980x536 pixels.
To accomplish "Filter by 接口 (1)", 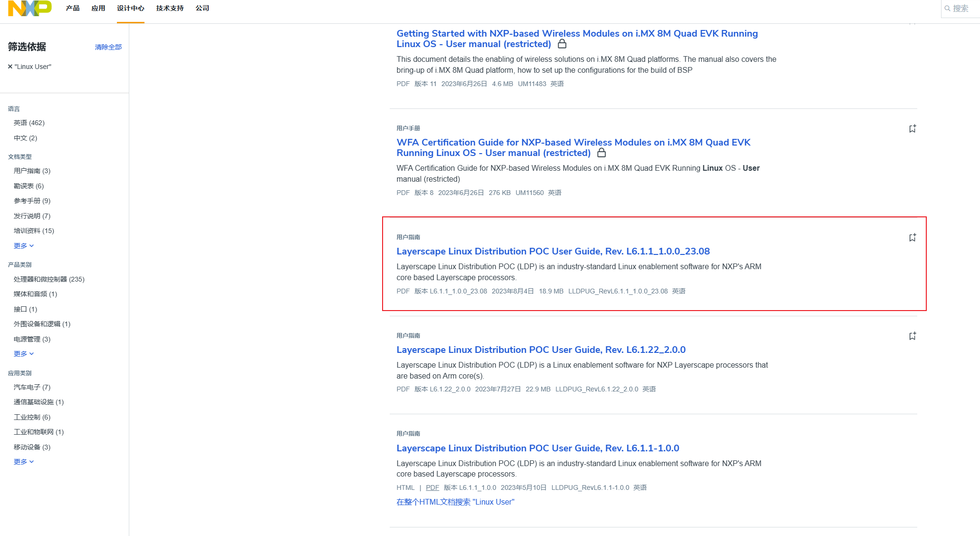I will pyautogui.click(x=25, y=309).
